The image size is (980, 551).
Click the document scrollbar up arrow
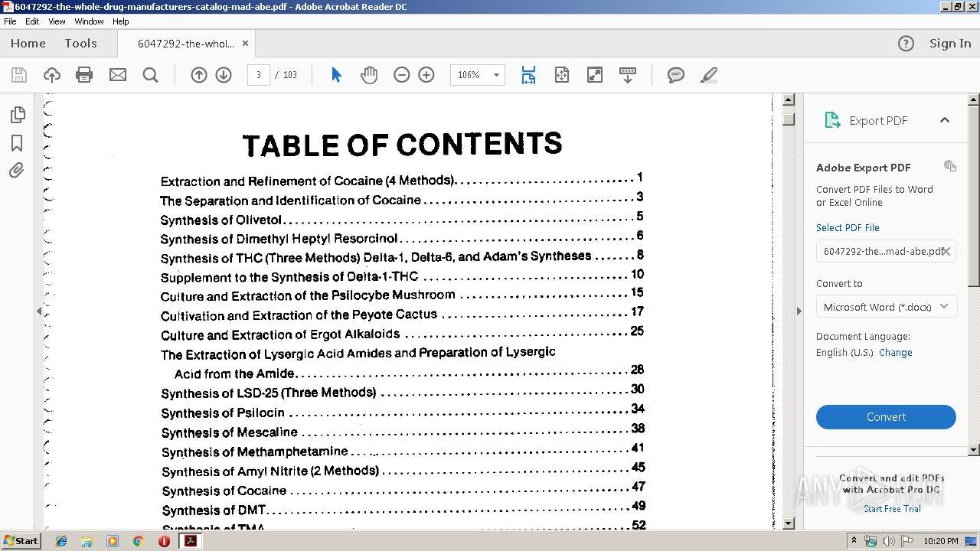(x=789, y=100)
